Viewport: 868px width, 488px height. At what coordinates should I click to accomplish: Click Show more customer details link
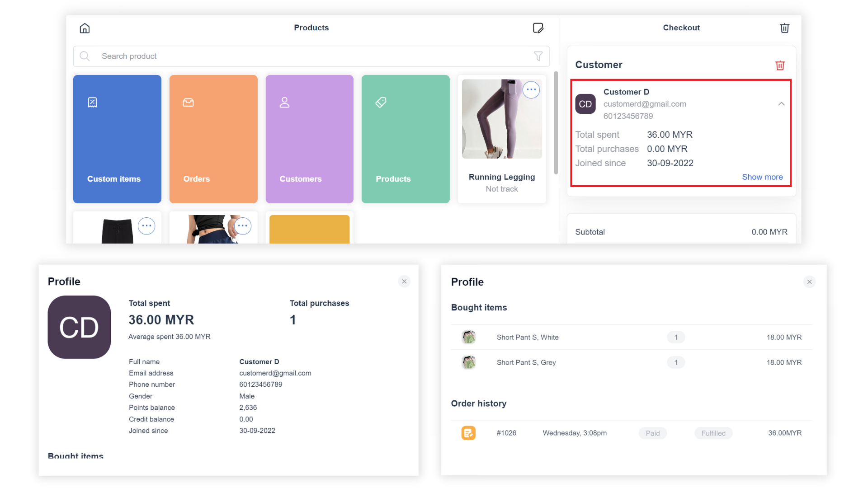(x=762, y=177)
